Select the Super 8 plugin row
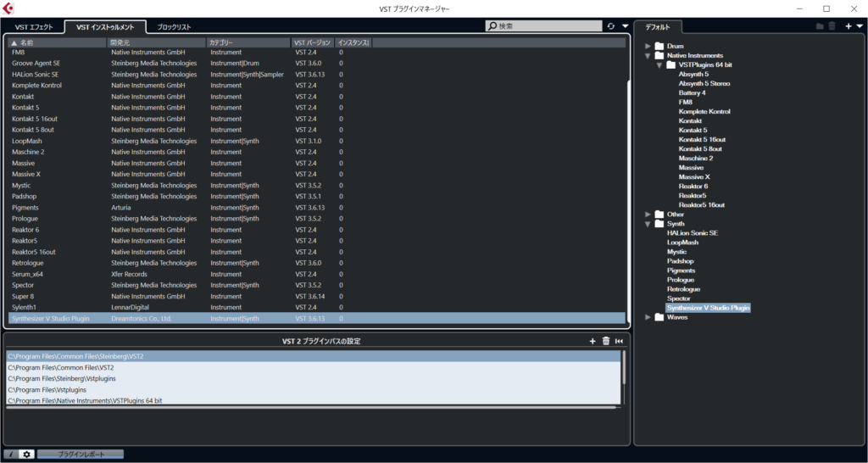Viewport: 868px width, 463px height. (317, 296)
